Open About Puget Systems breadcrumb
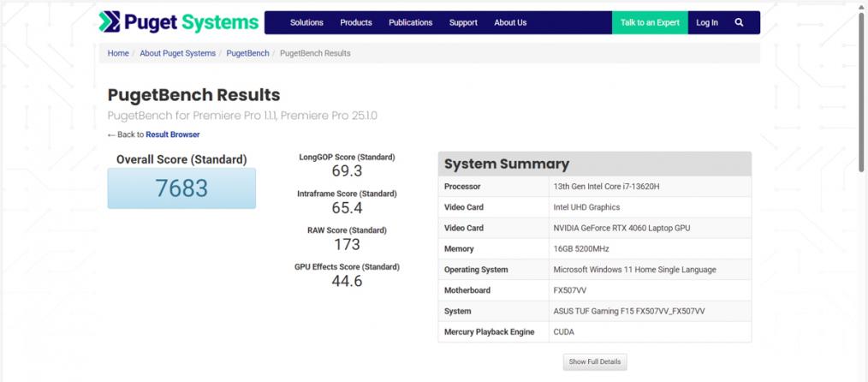 coord(178,53)
